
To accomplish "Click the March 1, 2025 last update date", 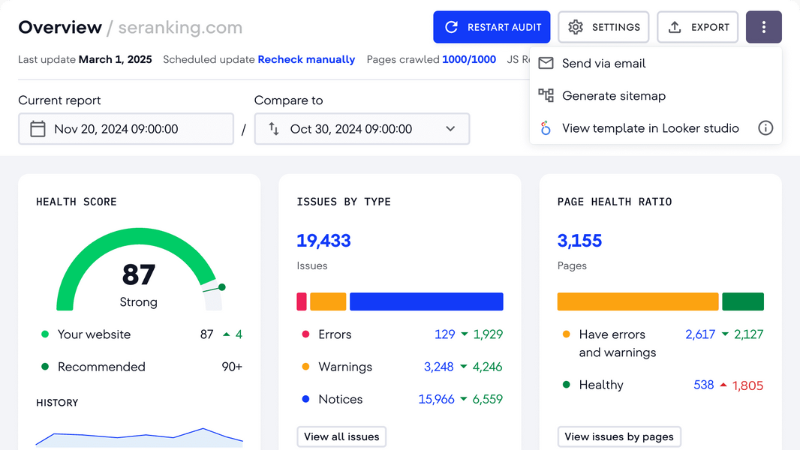I will 115,59.
